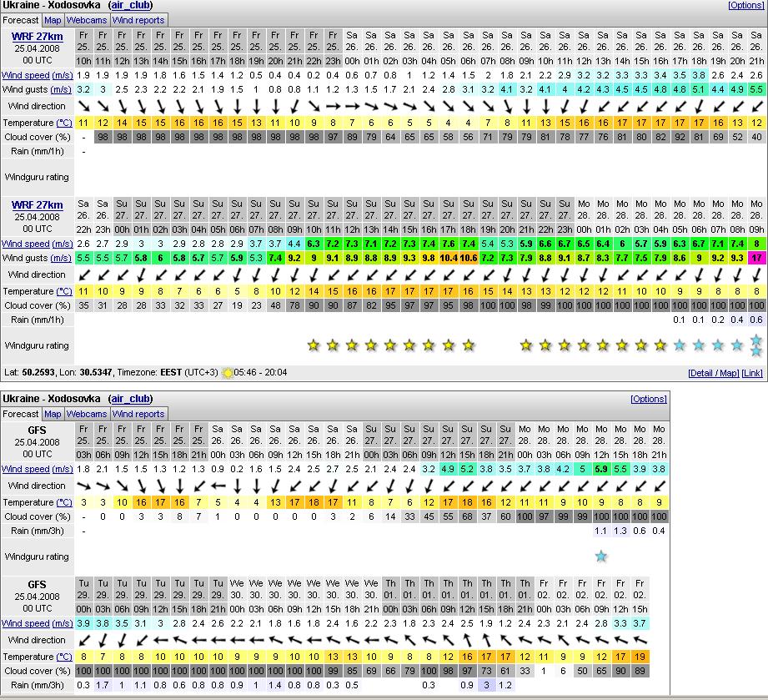This screenshot has height=700, width=768.
Task: Switch to Webcams tab in top panel
Action: [87, 19]
